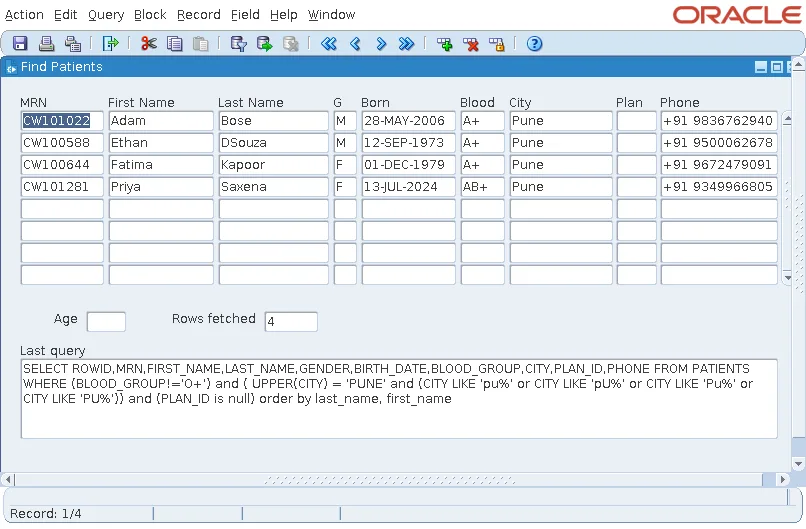Click Last Name field Bose
The image size is (806, 529).
(273, 121)
